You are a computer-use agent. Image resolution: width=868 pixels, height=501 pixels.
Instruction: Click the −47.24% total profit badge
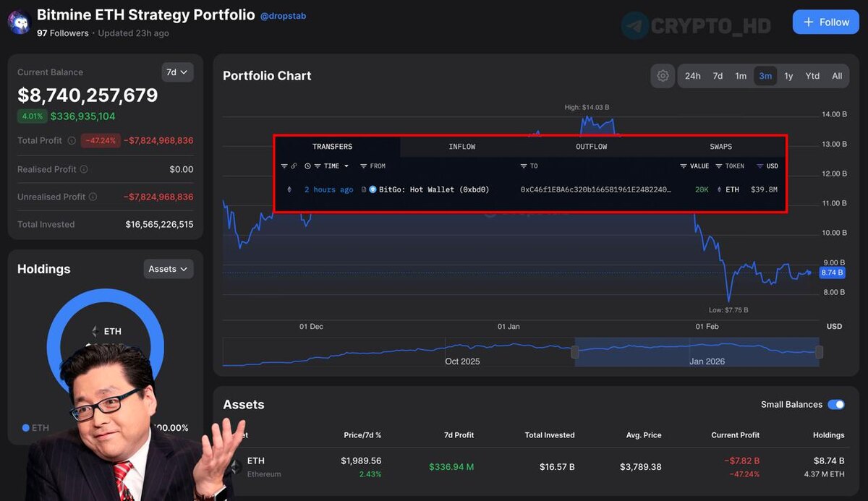101,141
